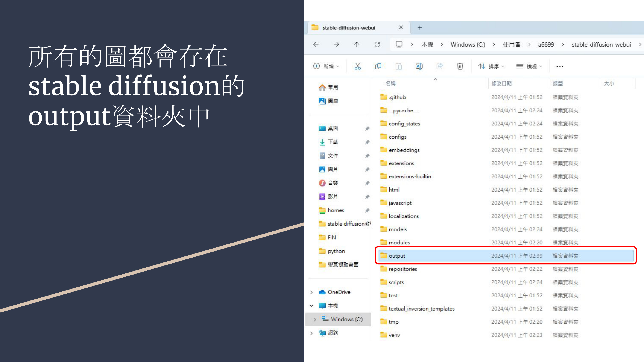
Task: Select the scripts folder icon
Action: pyautogui.click(x=383, y=282)
